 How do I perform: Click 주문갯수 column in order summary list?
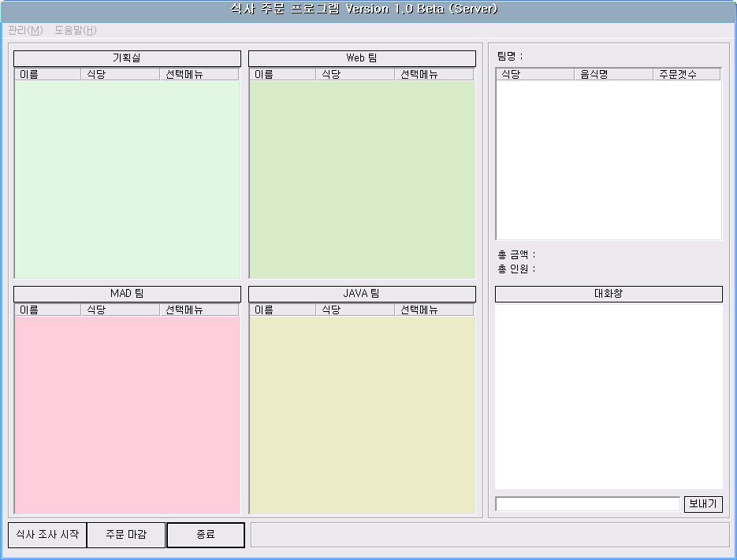pos(687,74)
